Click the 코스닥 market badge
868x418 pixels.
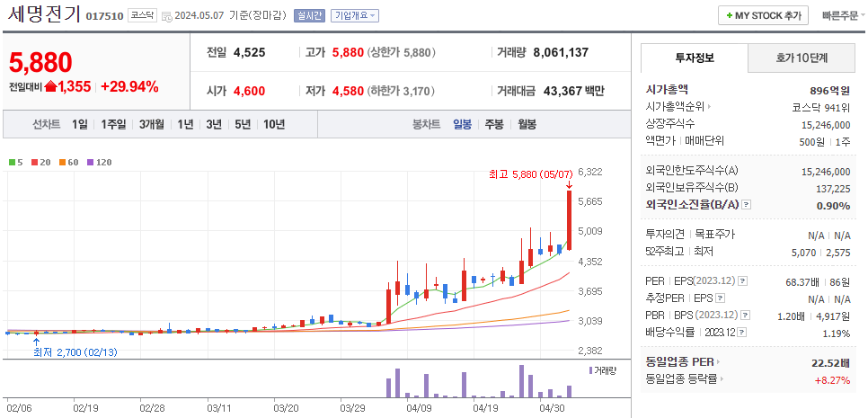coord(142,15)
